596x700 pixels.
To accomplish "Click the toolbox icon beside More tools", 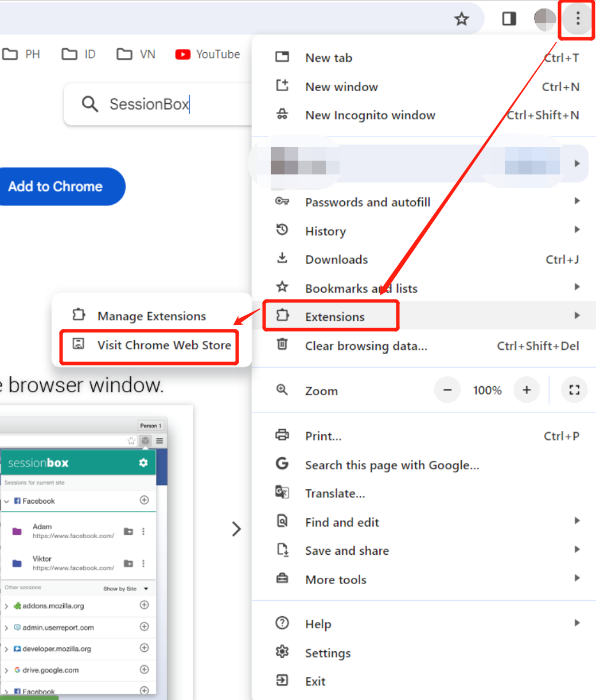I will (x=282, y=578).
